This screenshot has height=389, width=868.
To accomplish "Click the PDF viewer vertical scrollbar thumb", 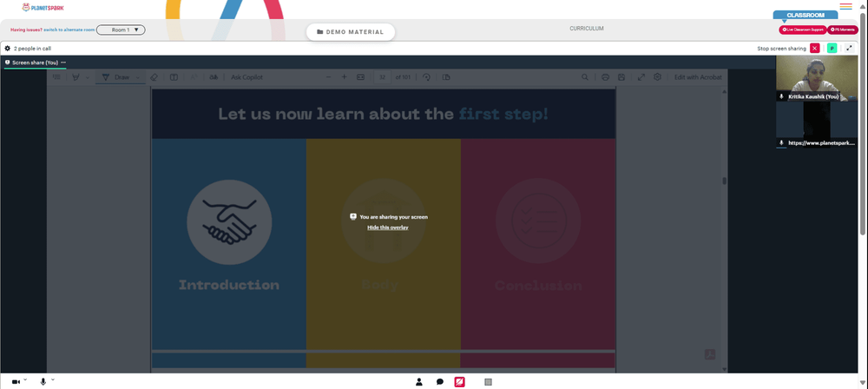I will [x=724, y=181].
